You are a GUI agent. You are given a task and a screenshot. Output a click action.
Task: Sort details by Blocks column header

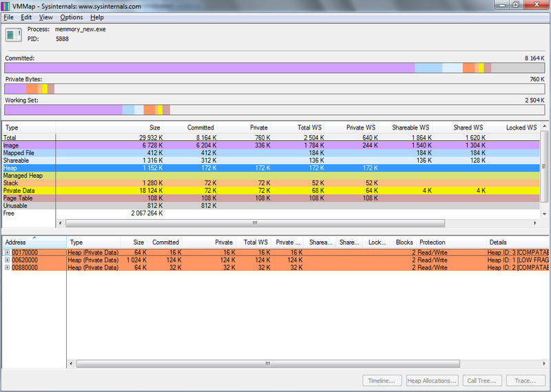pyautogui.click(x=403, y=243)
